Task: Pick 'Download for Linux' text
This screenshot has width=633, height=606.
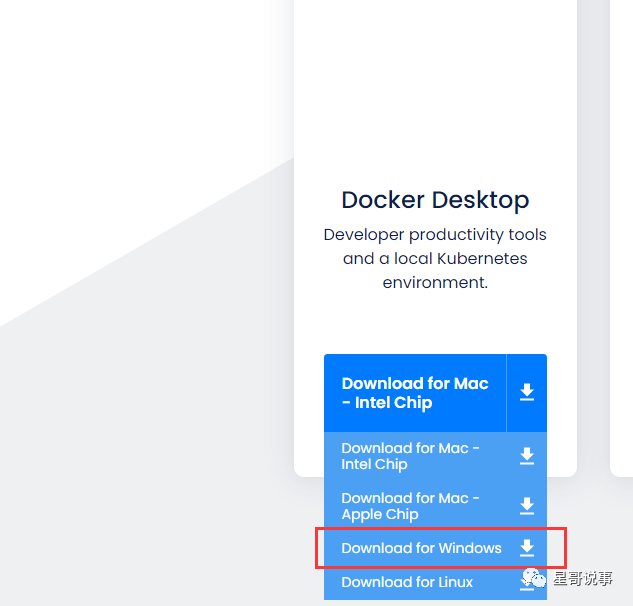Action: tap(407, 582)
